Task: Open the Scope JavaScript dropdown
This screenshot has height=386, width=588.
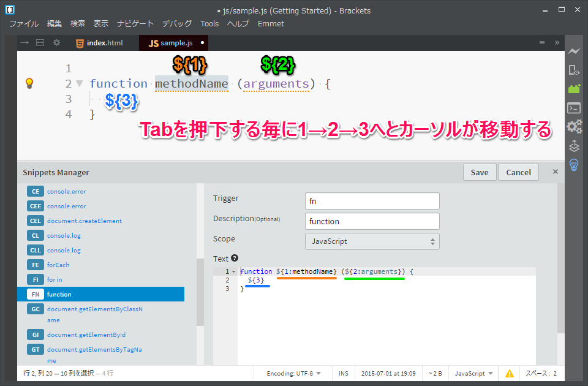Action: click(x=372, y=241)
